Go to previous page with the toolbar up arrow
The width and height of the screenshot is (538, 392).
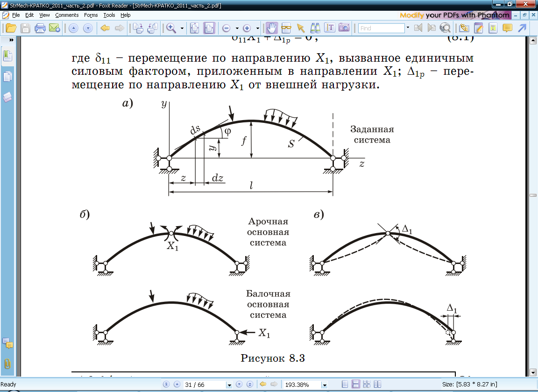(73, 28)
